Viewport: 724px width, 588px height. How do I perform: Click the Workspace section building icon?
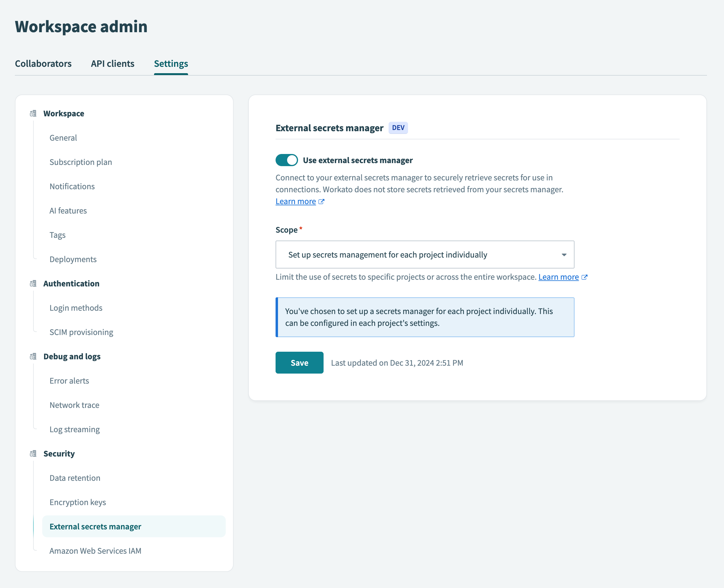[x=33, y=114]
